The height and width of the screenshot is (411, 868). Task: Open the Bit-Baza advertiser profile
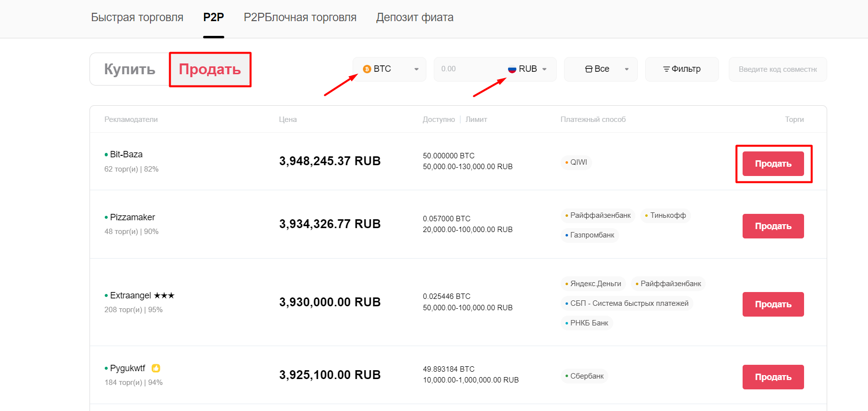tap(126, 154)
